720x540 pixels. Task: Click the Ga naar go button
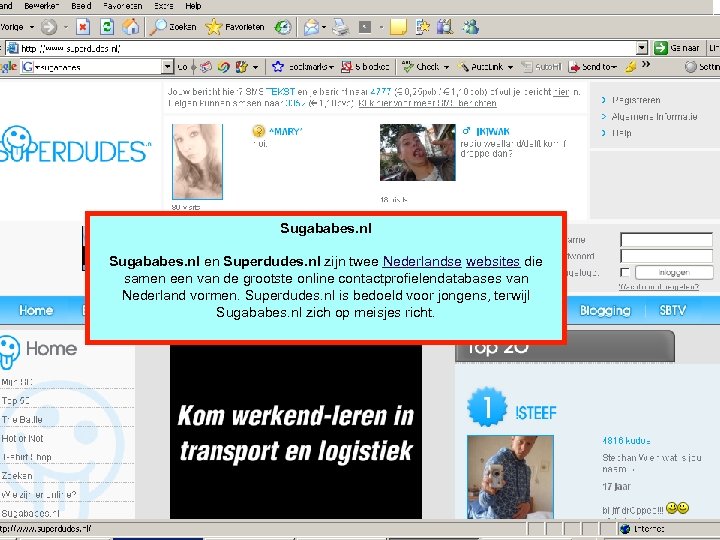[677, 48]
